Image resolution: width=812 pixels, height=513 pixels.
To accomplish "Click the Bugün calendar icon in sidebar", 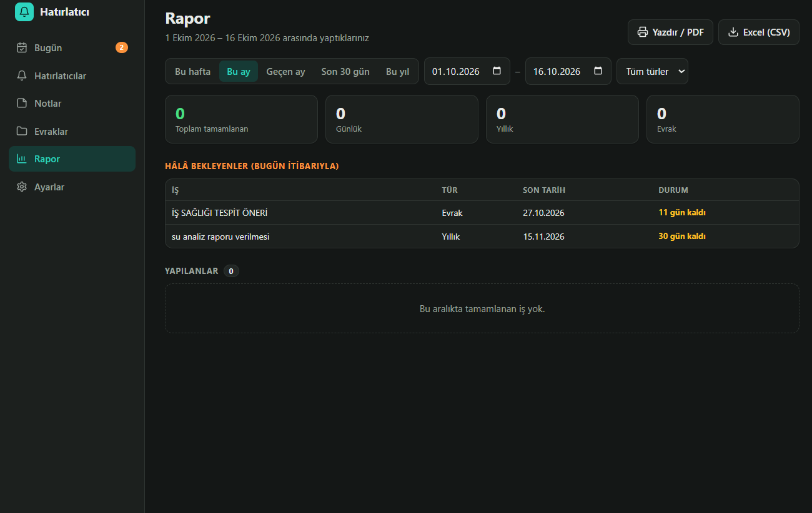I will [22, 47].
